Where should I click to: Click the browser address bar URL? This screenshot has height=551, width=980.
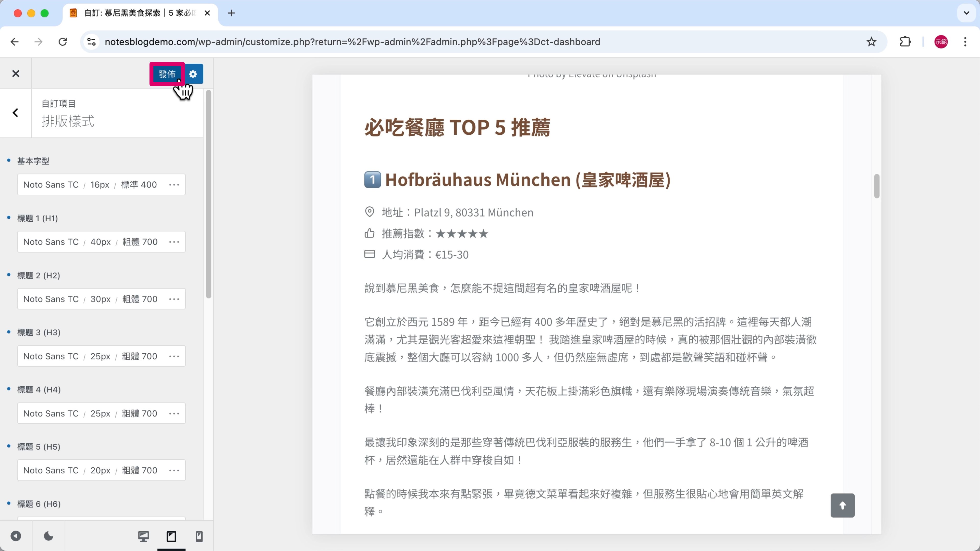click(x=352, y=42)
